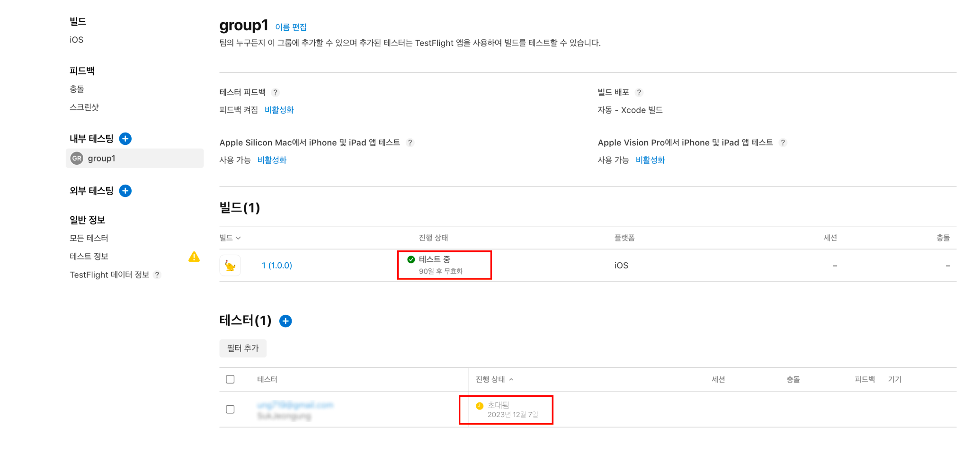Toggle the select-all testers header checkbox
Screen dimensions: 980x463
[x=230, y=379]
